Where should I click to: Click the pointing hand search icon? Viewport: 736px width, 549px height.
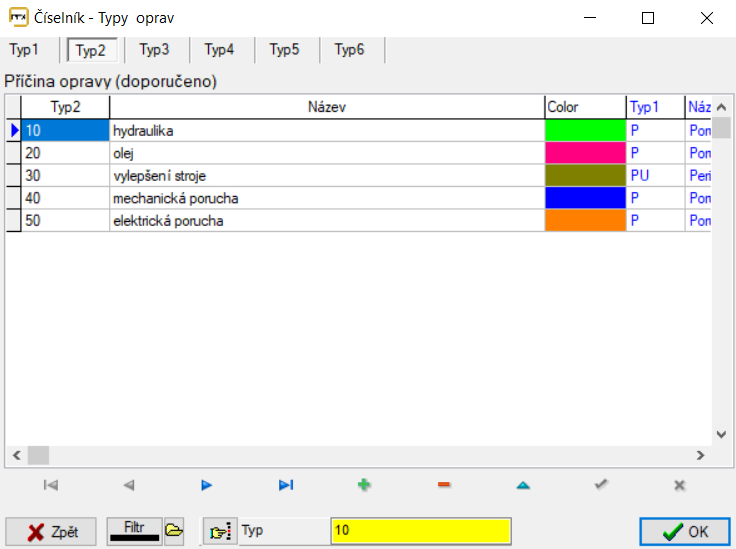pos(221,532)
